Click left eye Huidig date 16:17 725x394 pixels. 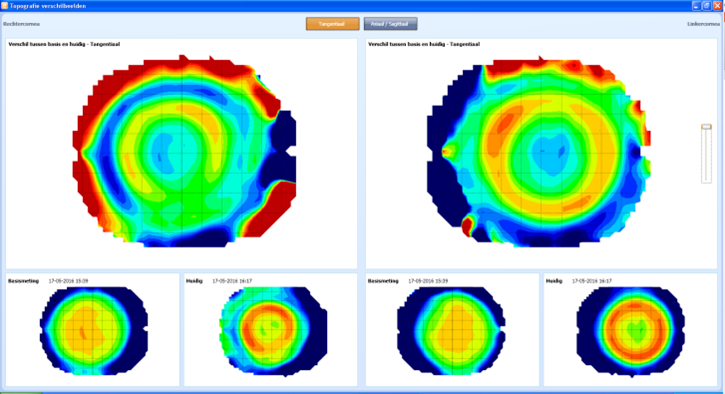tap(592, 281)
